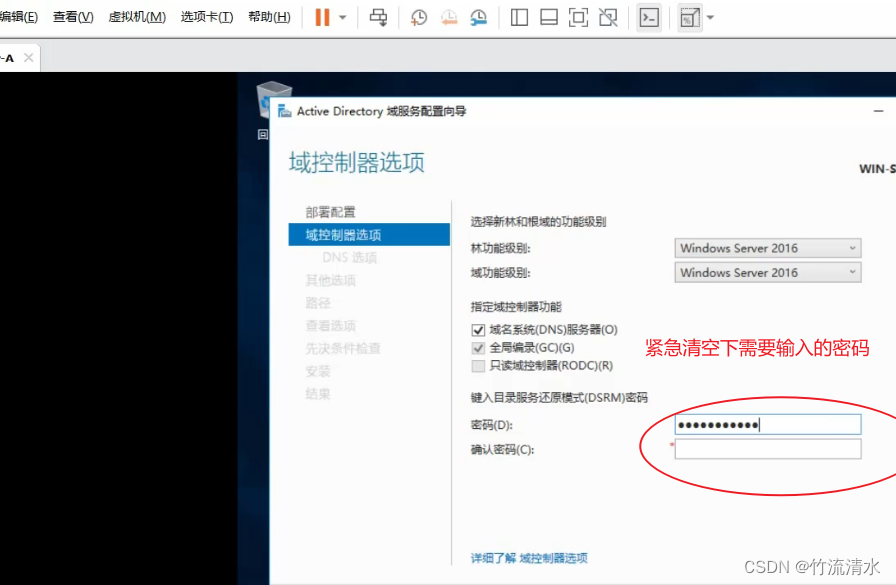
Task: Select 其他选项 step
Action: [330, 280]
